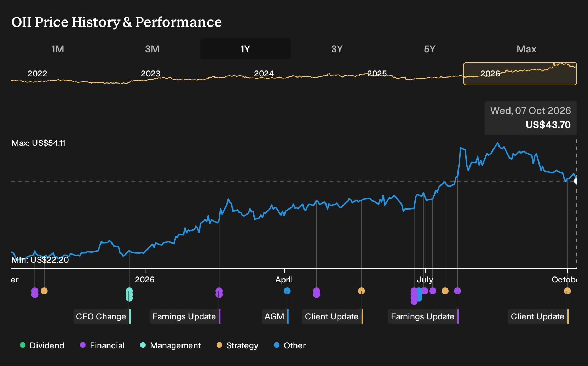The image size is (588, 366).
Task: Click the 'Min: US$22.20' label
Action: (x=40, y=260)
